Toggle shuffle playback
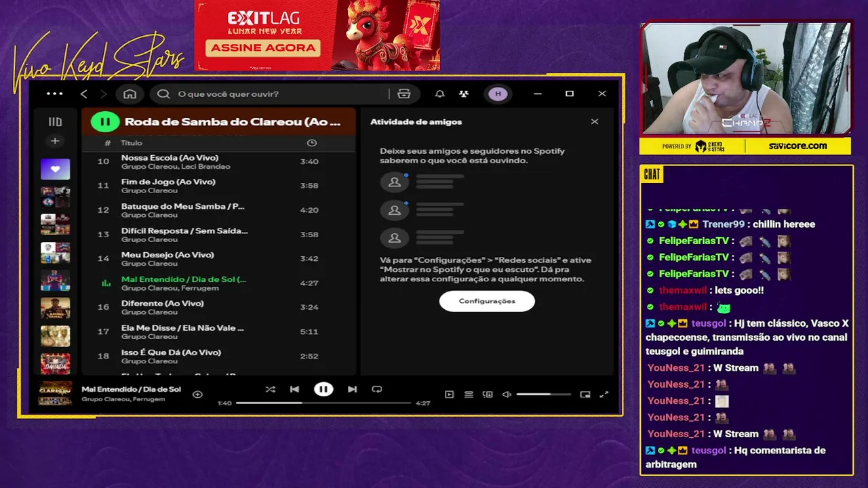The width and height of the screenshot is (868, 488). point(270,389)
